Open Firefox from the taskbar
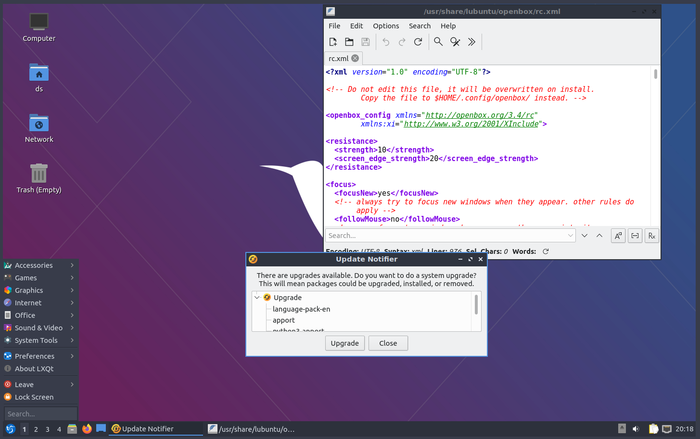 pos(87,429)
